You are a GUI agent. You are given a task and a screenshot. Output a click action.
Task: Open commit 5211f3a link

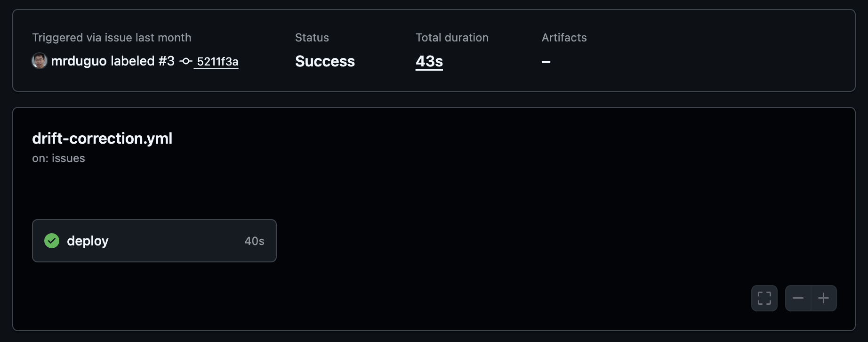[217, 62]
